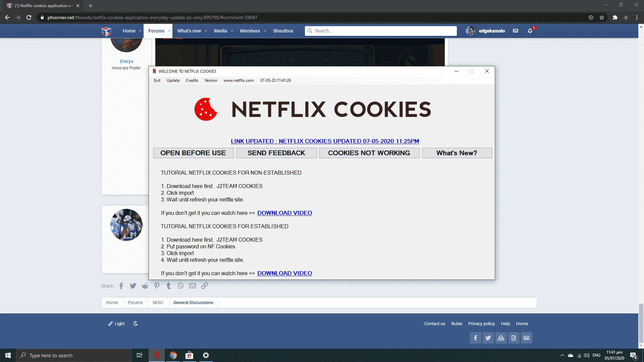Expand the Members nav dropdown arrow

point(265,31)
